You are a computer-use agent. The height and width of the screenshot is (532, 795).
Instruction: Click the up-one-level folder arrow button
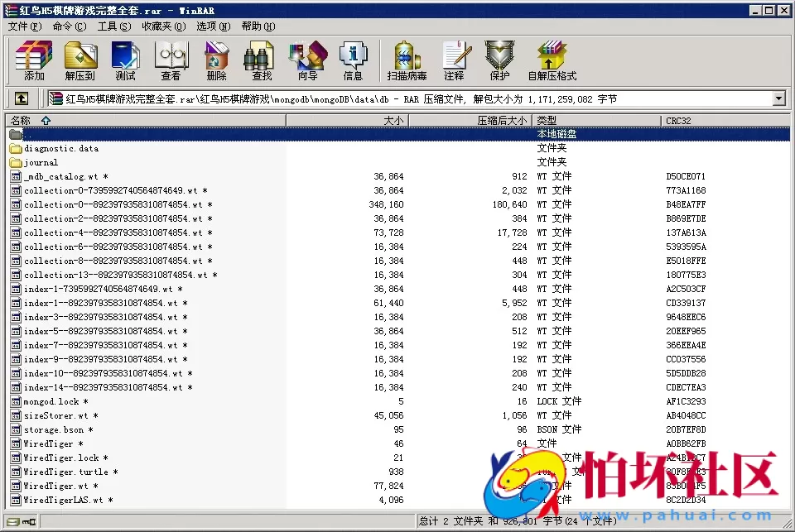pyautogui.click(x=21, y=98)
